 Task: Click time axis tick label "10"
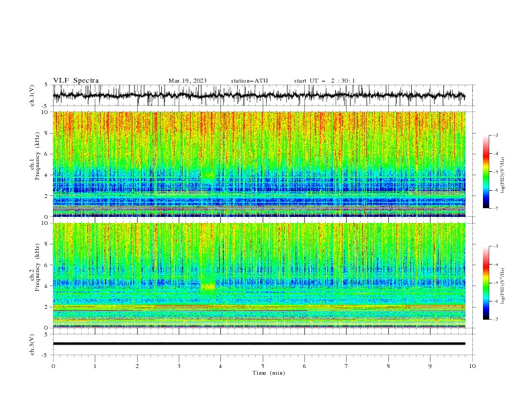point(472,366)
